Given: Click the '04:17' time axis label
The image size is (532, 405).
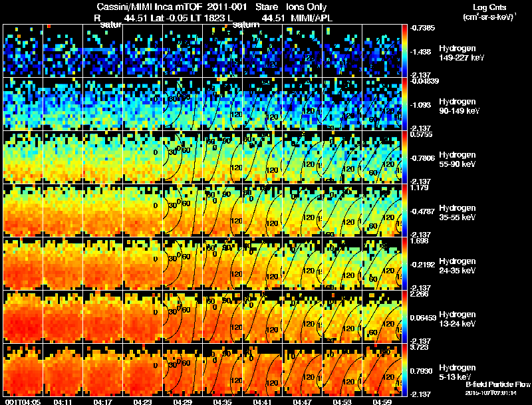Looking at the screenshot, I should click(102, 402).
